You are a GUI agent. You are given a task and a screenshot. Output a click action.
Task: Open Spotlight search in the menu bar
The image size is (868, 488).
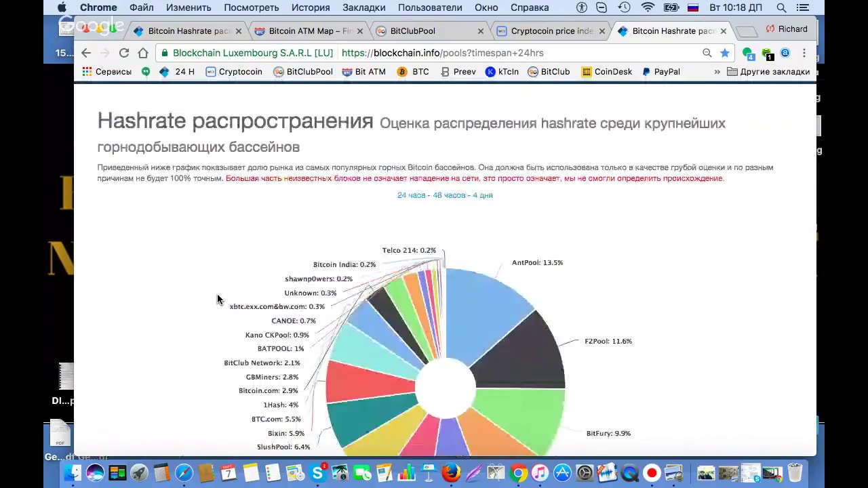click(781, 7)
